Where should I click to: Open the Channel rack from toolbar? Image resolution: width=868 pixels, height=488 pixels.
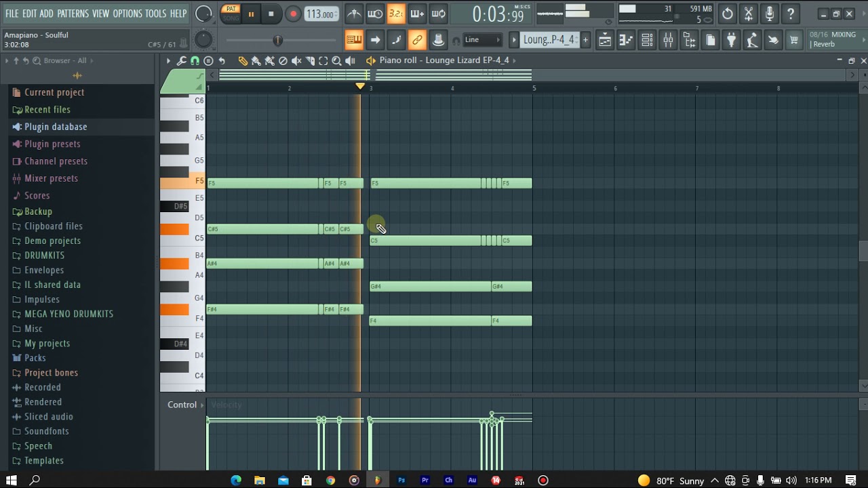click(647, 41)
